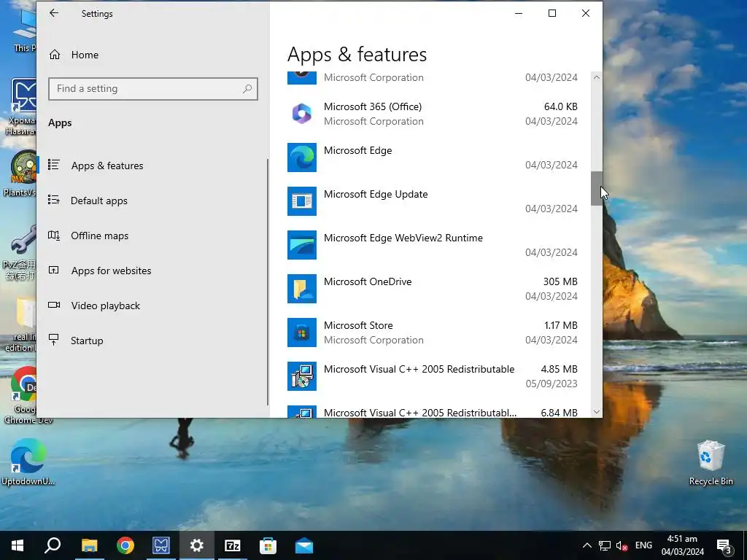The image size is (747, 560).
Task: Open Apps for websites page
Action: coord(111,271)
